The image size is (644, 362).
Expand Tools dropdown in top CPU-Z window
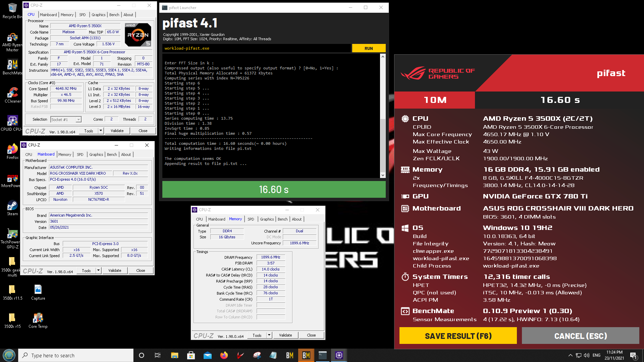point(101,131)
